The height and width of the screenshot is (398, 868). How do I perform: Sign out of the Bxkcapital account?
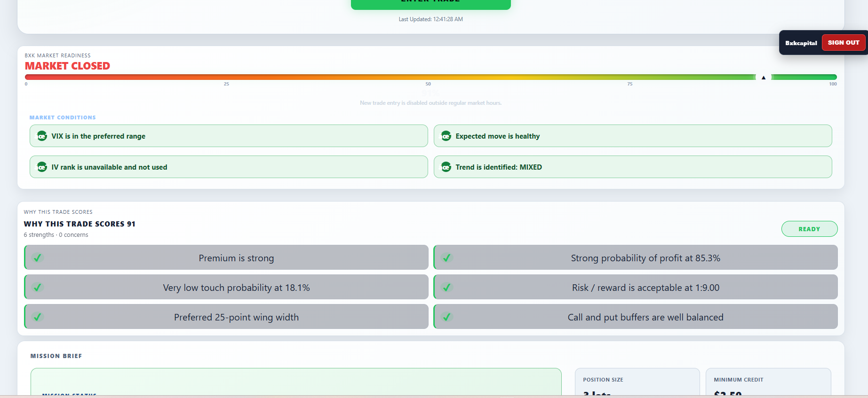(x=844, y=42)
